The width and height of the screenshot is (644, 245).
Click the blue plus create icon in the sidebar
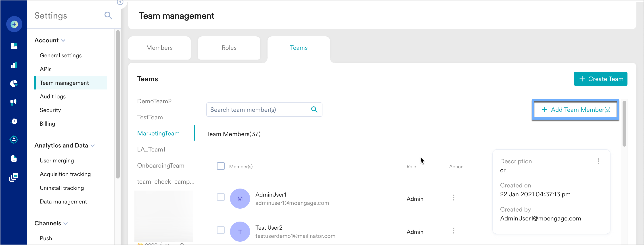[x=14, y=24]
